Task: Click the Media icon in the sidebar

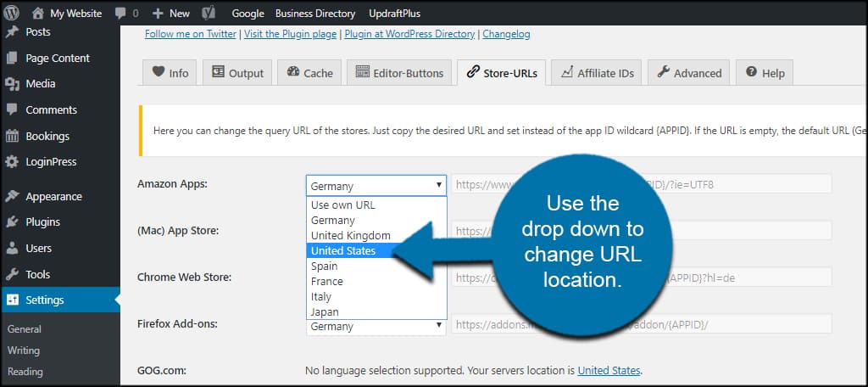Action: pos(12,84)
